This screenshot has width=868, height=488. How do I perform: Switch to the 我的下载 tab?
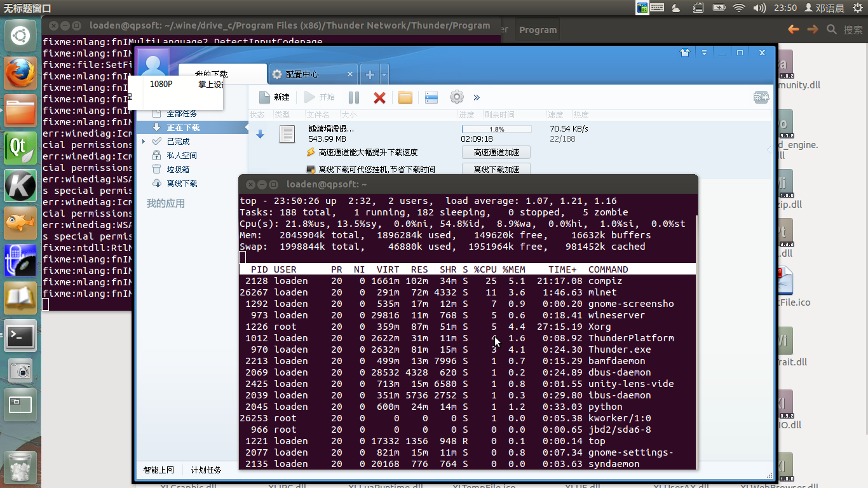222,74
